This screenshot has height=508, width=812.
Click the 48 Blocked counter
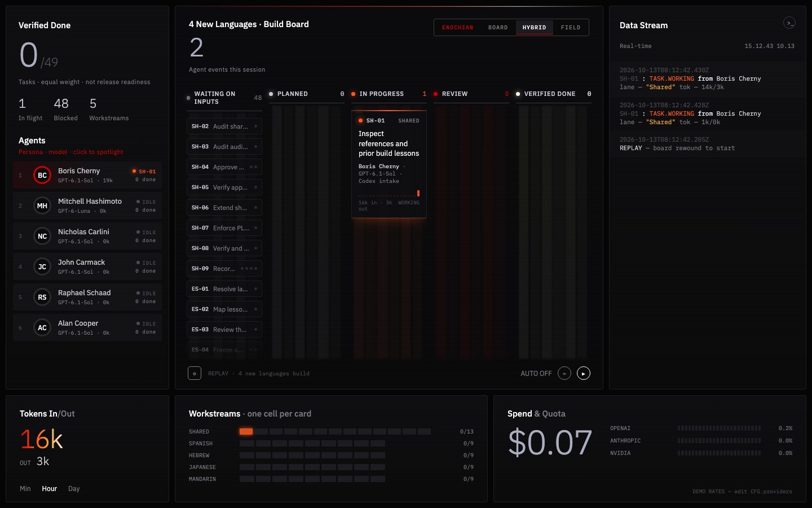pyautogui.click(x=65, y=109)
